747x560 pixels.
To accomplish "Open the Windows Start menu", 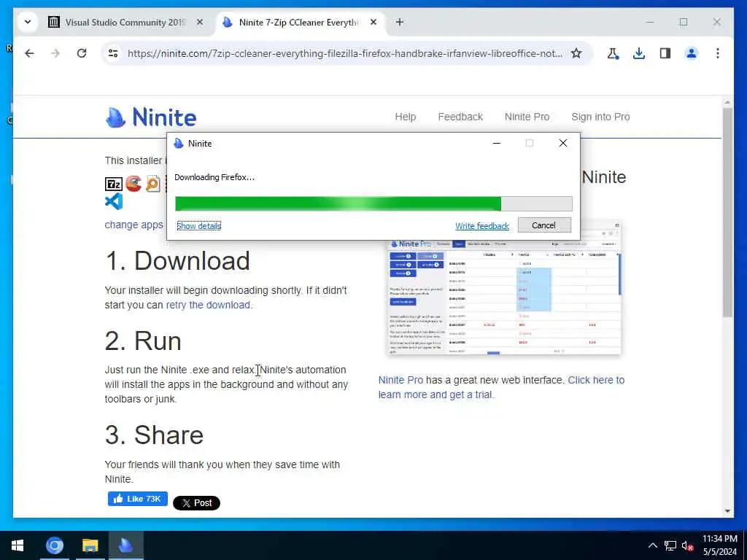I will [18, 545].
